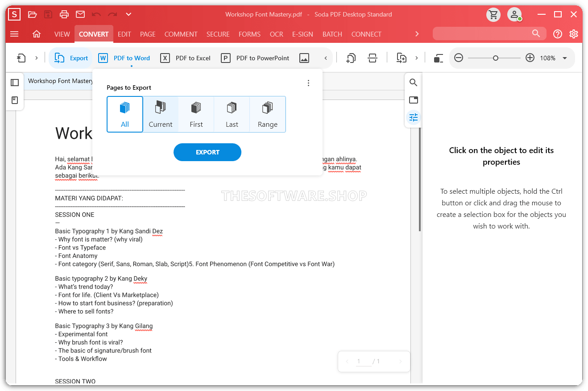Open the bookmarks panel icon

15,100
